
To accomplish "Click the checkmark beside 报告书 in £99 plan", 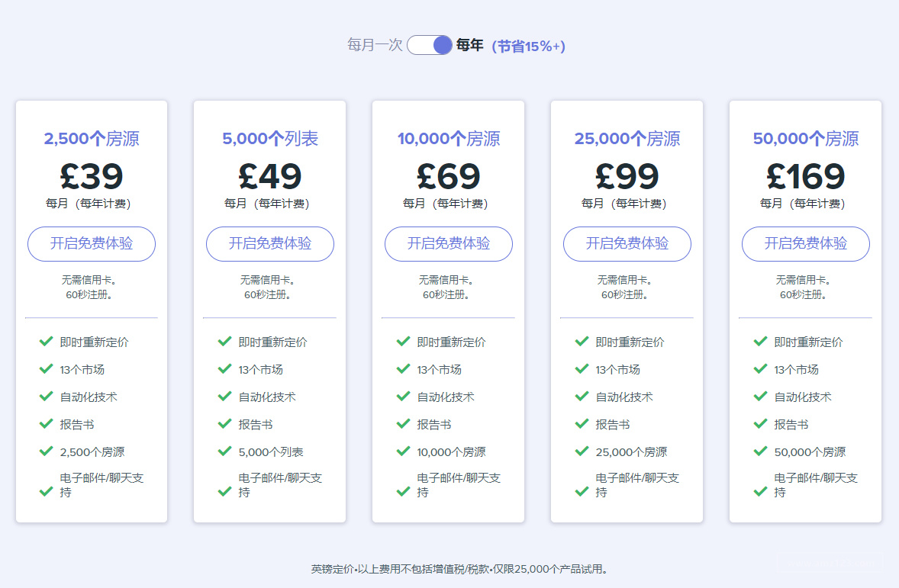I will coord(582,424).
